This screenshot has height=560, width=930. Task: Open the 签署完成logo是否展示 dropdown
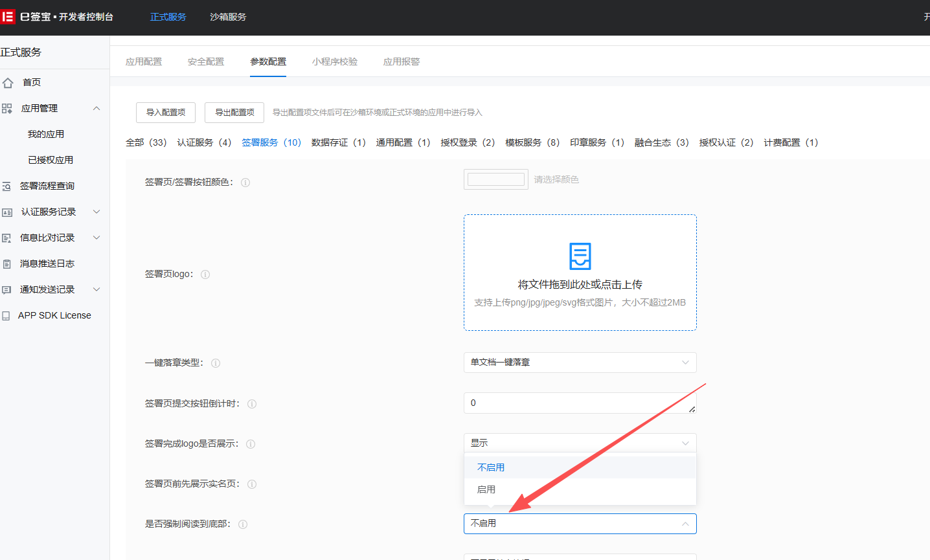(x=580, y=443)
